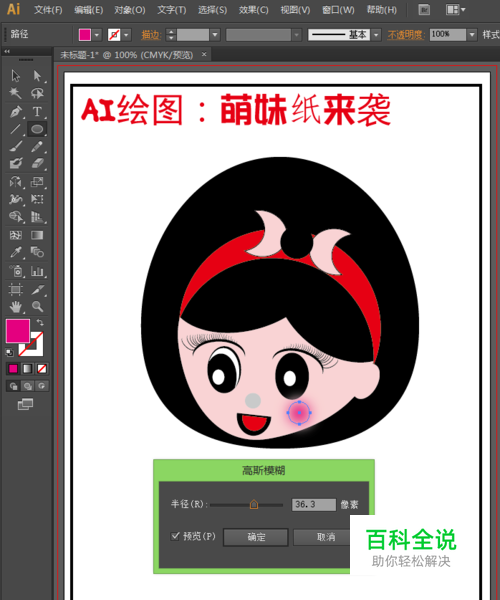Activate the Hand tool
This screenshot has height=600, width=500.
pyautogui.click(x=15, y=307)
